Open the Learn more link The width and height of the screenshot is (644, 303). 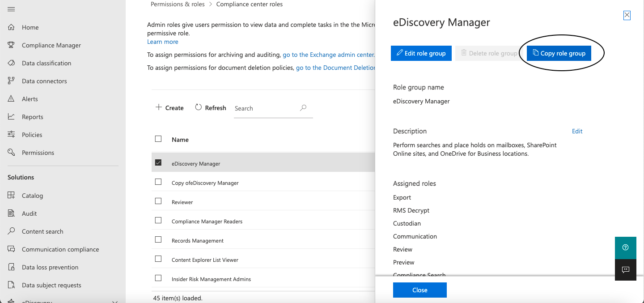coord(163,42)
